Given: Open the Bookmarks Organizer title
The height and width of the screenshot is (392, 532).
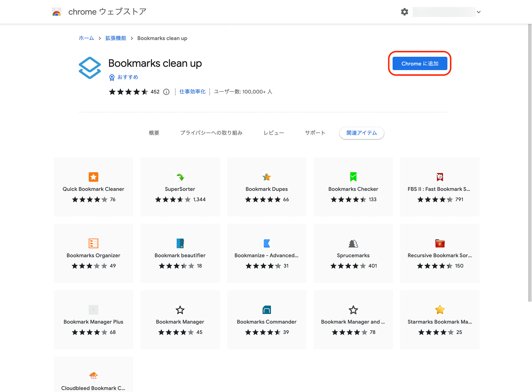Looking at the screenshot, I should (93, 255).
